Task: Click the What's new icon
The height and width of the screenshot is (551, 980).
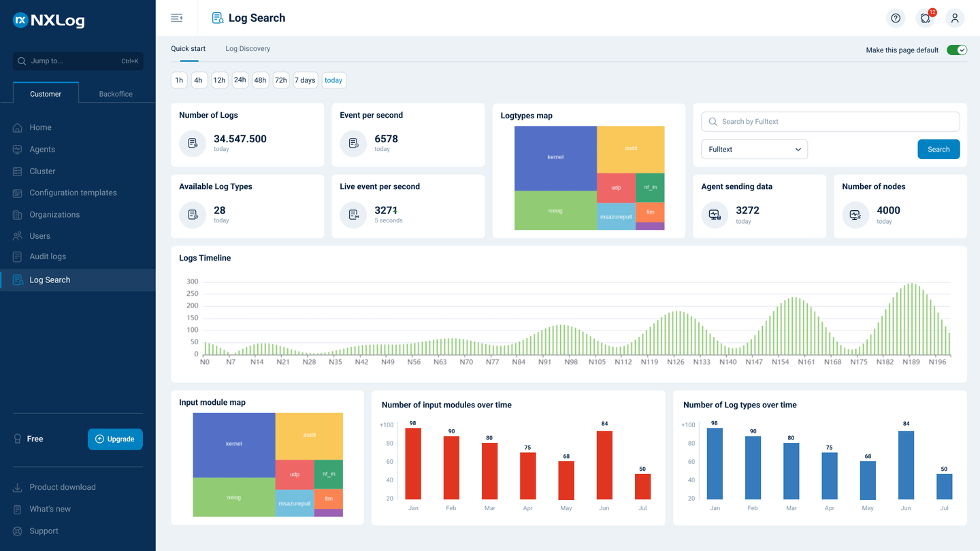Action: click(x=18, y=509)
